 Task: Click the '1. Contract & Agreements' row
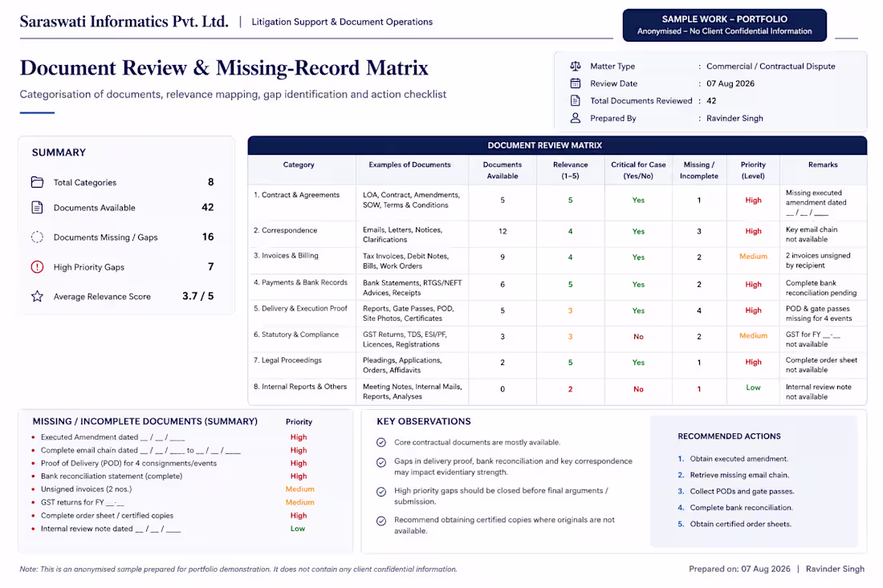click(557, 203)
